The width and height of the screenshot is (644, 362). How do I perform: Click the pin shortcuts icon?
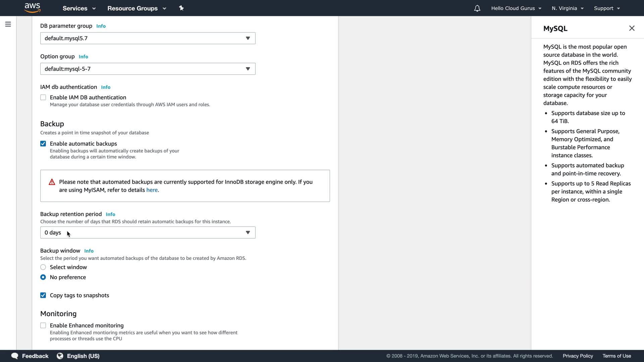pos(181,8)
